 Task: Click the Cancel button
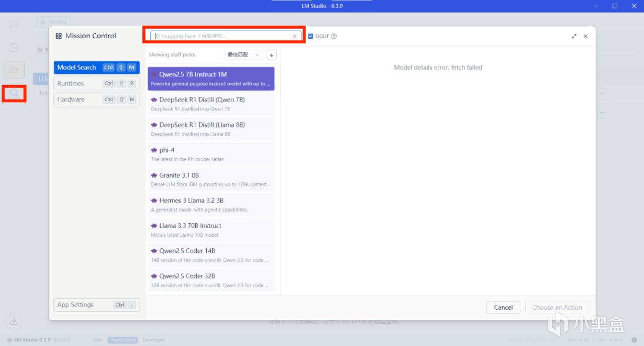pos(503,307)
